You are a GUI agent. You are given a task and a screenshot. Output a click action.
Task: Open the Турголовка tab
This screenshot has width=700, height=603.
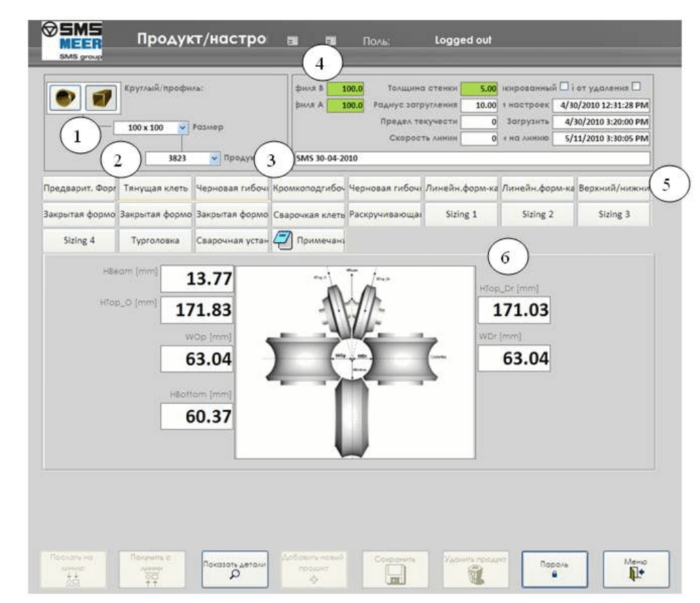click(156, 240)
